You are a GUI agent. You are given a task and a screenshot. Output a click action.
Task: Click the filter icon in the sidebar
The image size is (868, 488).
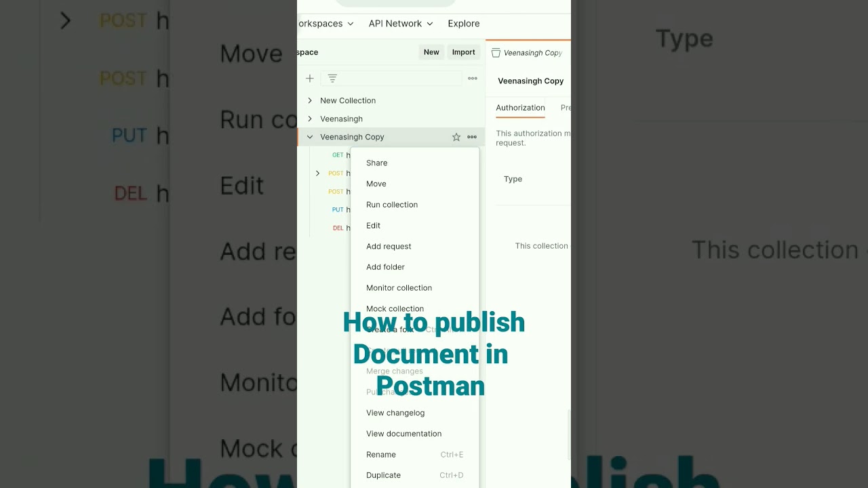tap(332, 79)
